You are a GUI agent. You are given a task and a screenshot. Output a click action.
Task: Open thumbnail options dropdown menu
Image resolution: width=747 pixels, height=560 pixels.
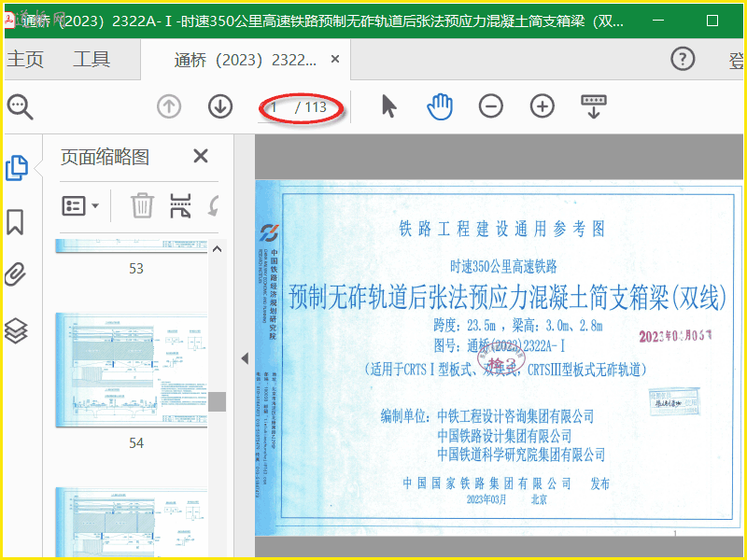coord(80,205)
